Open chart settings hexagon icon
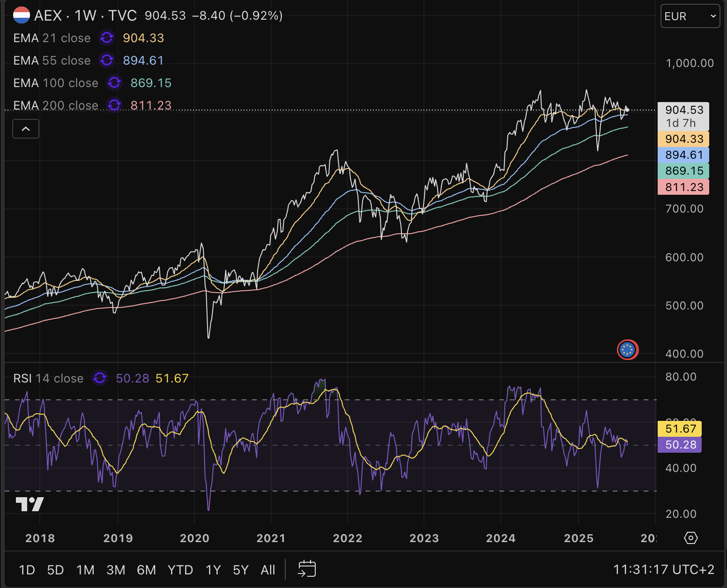Screen dimensions: 727x588 pos(691,538)
